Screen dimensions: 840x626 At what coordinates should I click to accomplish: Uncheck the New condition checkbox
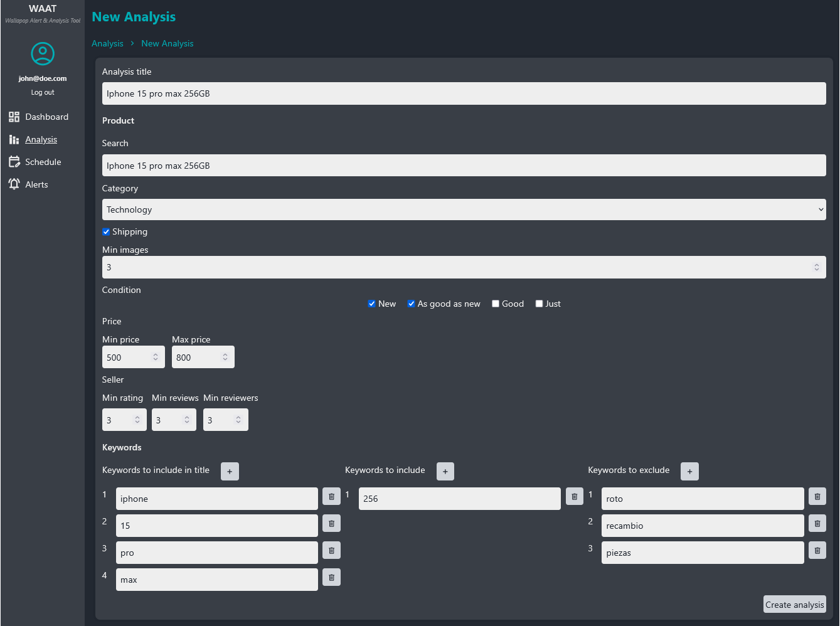coord(371,304)
